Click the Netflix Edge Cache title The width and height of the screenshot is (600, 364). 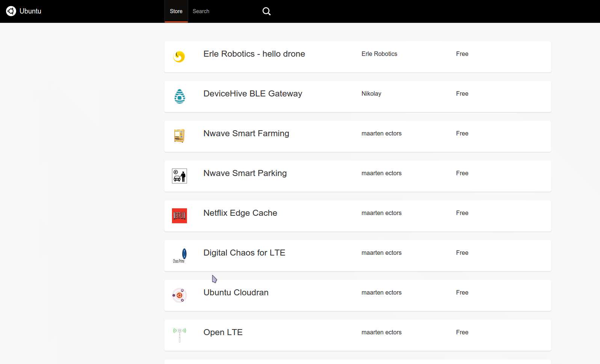pyautogui.click(x=240, y=213)
